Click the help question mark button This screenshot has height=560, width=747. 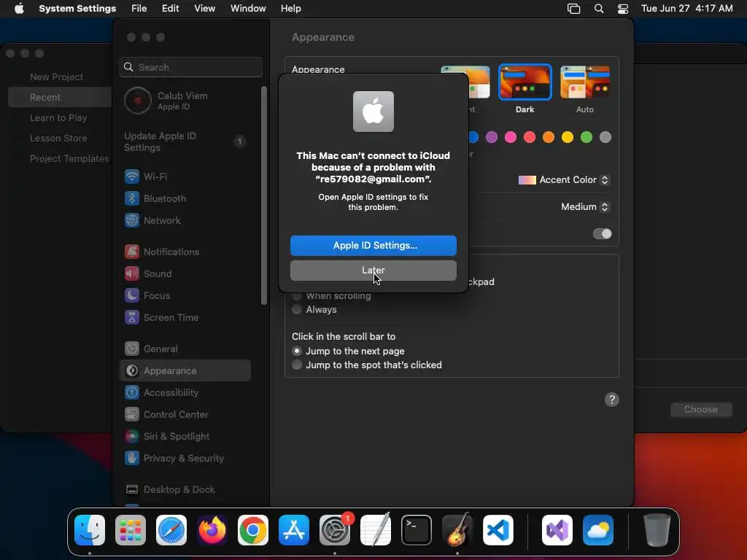click(612, 400)
